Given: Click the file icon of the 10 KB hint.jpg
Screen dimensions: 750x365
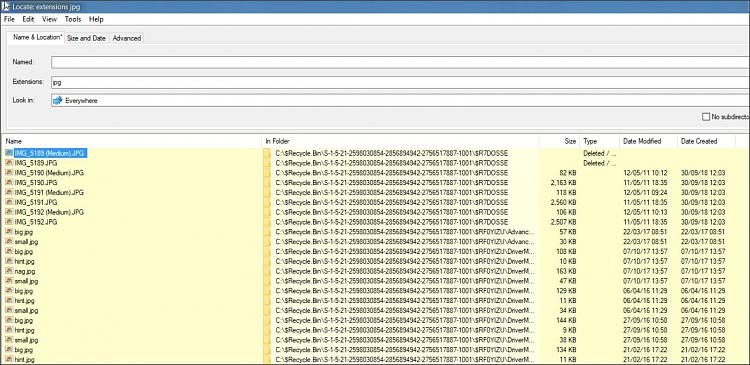Looking at the screenshot, I should point(9,261).
